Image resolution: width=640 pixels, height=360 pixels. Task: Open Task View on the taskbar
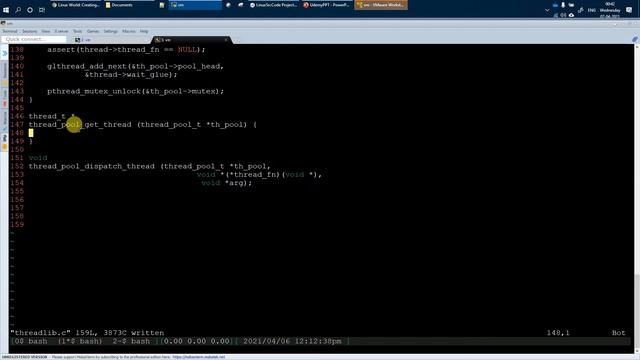point(42,10)
